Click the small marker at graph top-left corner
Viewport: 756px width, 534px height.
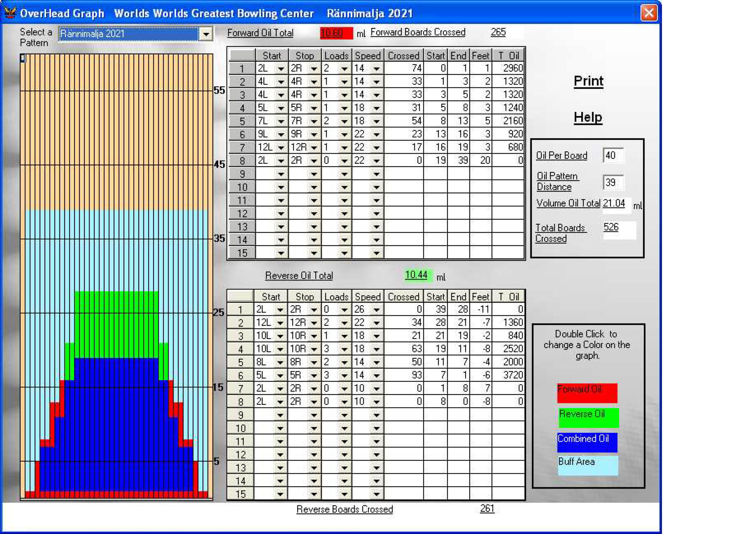tap(22, 58)
